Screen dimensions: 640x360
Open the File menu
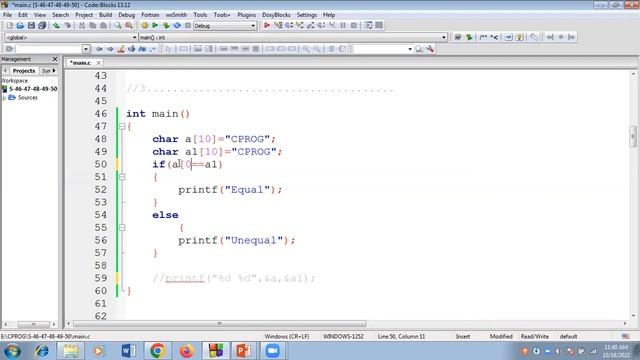point(7,15)
